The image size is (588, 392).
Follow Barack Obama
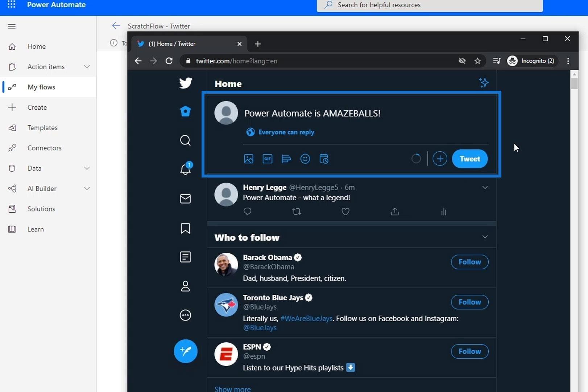click(470, 262)
